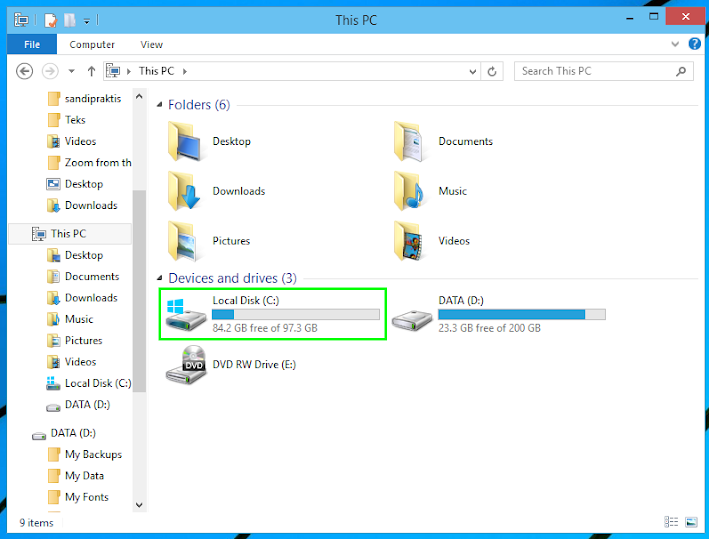Select Pictures under This PC in sidebar
This screenshot has height=539, width=709.
pos(75,340)
